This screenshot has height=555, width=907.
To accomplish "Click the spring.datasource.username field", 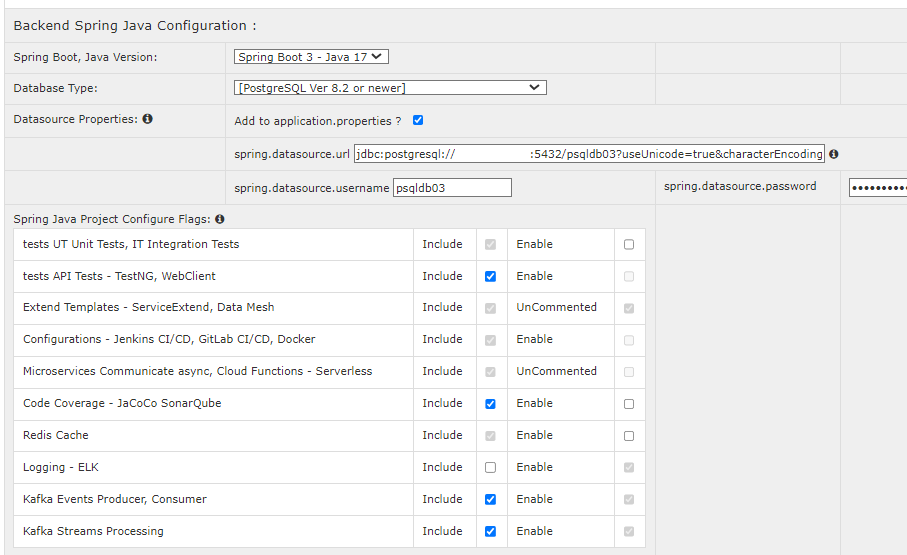I will [x=452, y=188].
